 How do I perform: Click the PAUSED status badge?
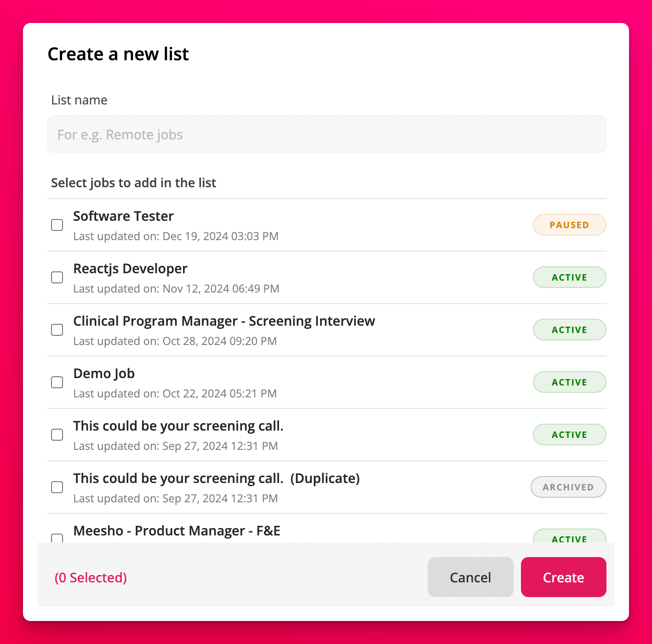pyautogui.click(x=569, y=225)
